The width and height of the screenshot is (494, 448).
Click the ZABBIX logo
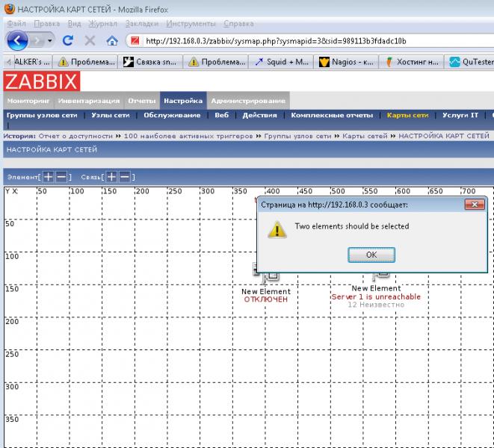(42, 81)
